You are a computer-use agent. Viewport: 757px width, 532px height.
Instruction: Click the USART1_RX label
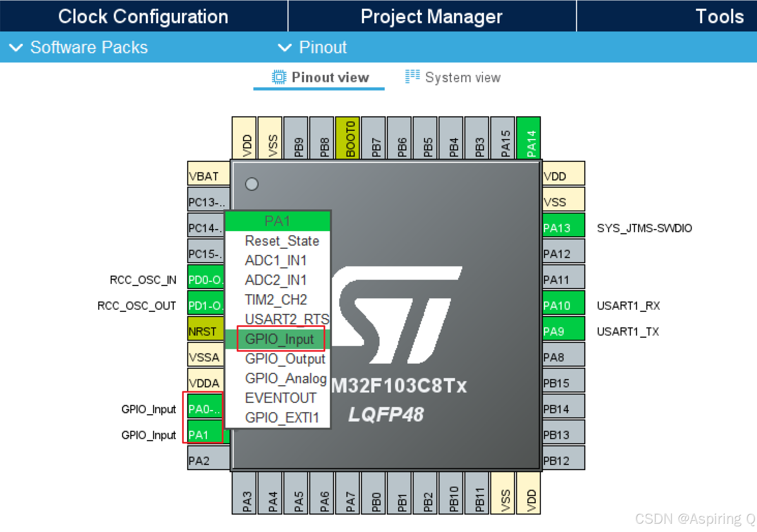[x=628, y=306]
